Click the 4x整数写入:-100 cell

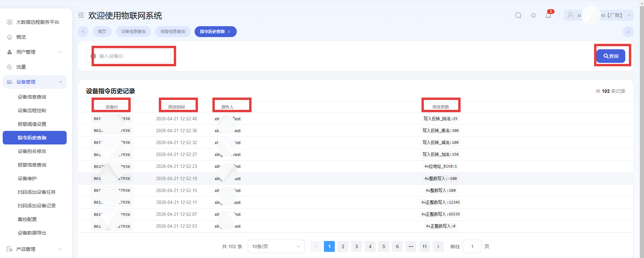[441, 178]
